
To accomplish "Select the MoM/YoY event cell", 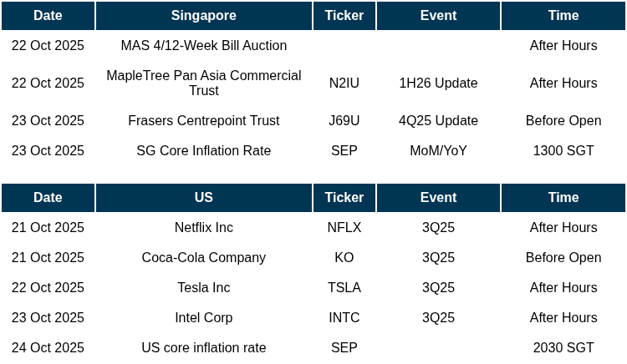I will (438, 151).
